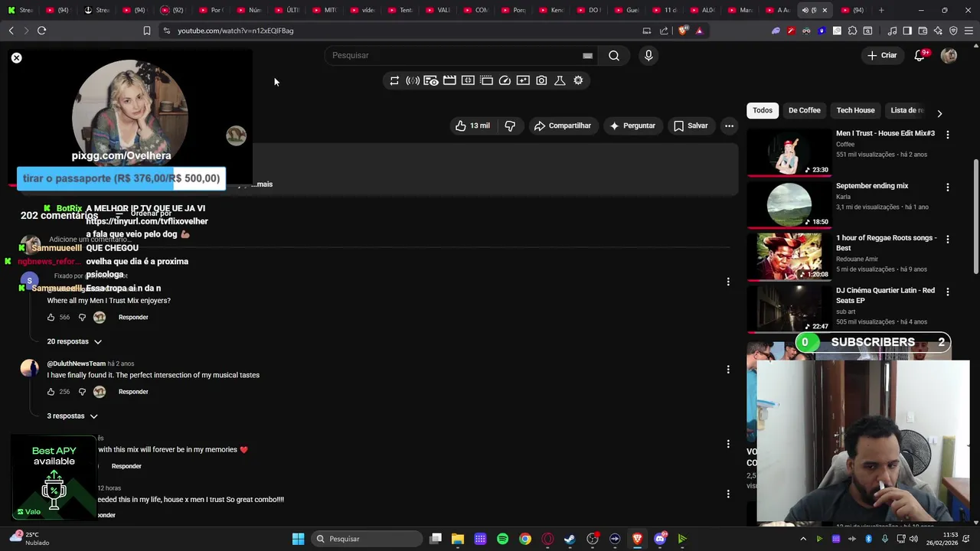
Task: Open Discord from the taskbar
Action: coord(660,539)
